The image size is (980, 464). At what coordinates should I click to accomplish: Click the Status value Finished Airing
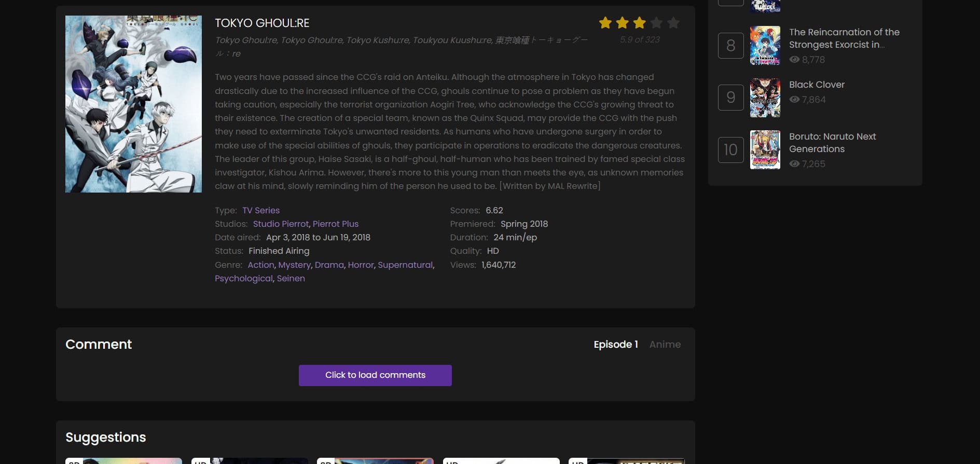pos(279,251)
